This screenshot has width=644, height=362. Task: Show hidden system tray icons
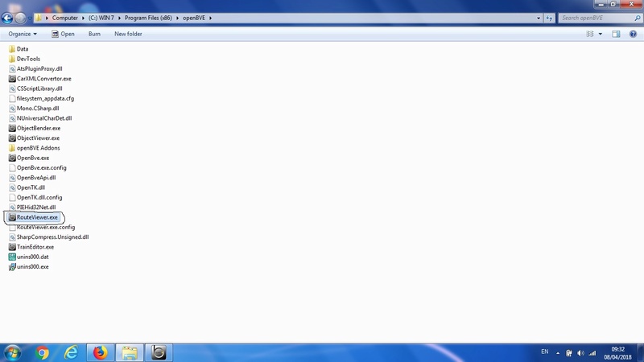pos(558,353)
